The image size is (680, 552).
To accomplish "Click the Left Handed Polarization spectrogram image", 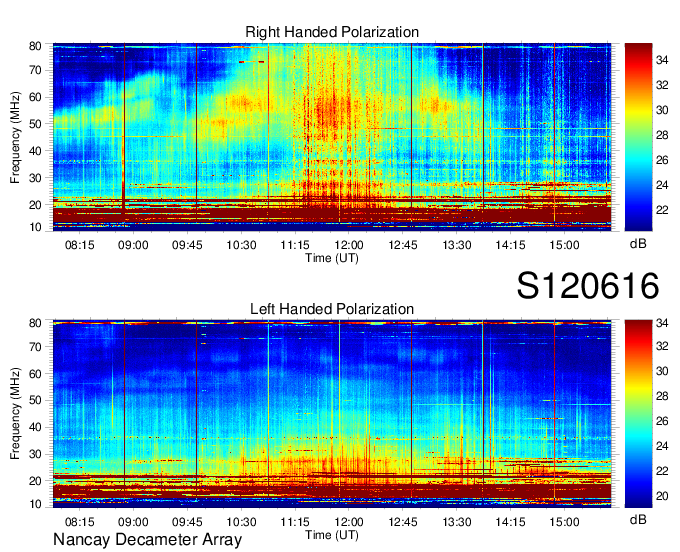I will (332, 414).
